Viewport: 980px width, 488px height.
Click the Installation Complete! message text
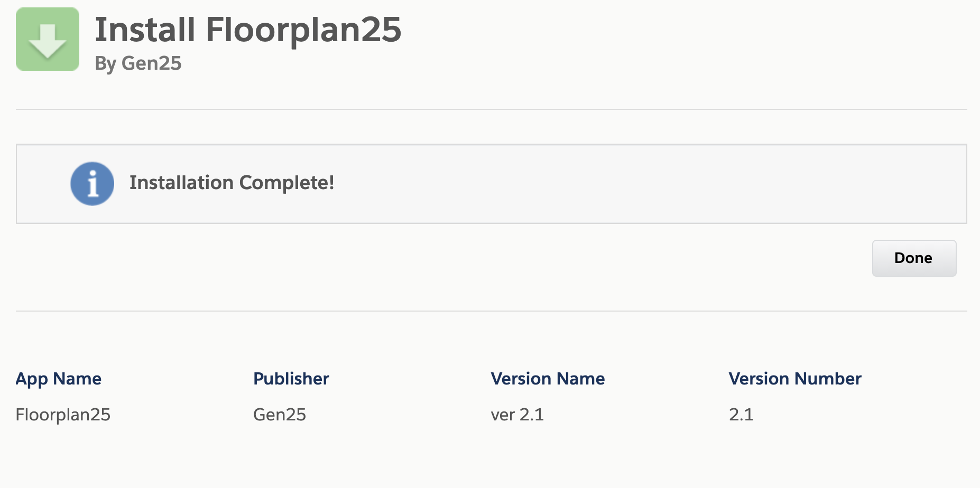232,183
